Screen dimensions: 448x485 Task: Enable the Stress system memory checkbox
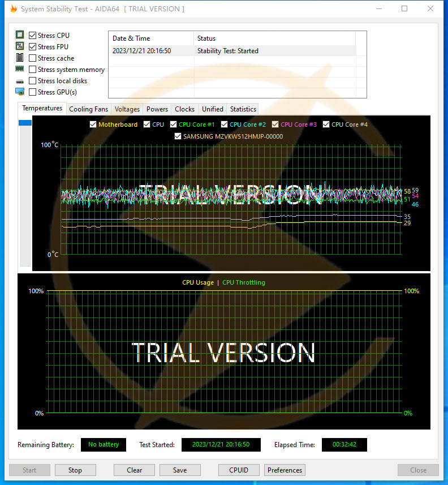pos(33,70)
